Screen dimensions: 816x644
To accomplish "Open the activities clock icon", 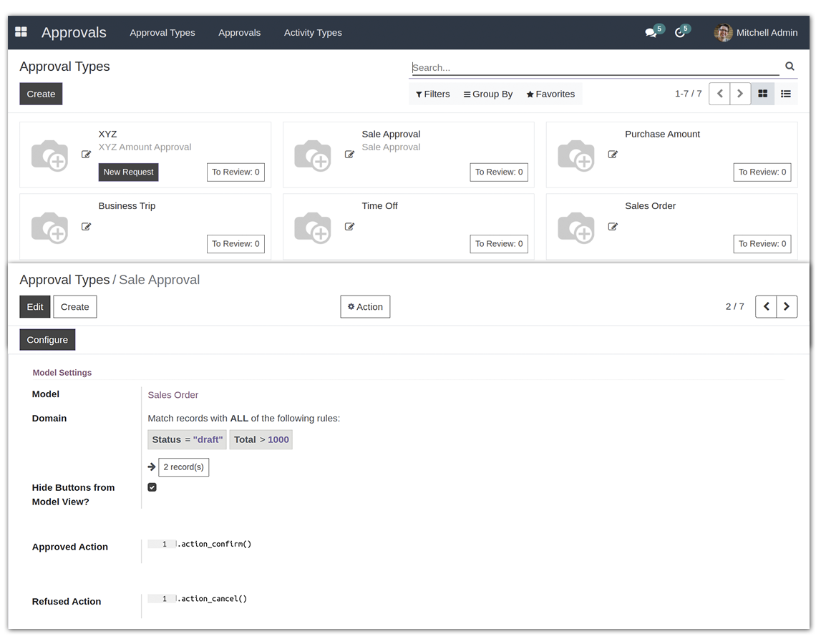I will (680, 33).
